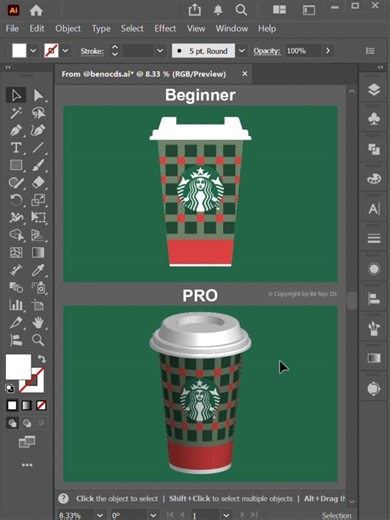Swap fill and stroke colors
This screenshot has width=390, height=520.
click(x=42, y=359)
